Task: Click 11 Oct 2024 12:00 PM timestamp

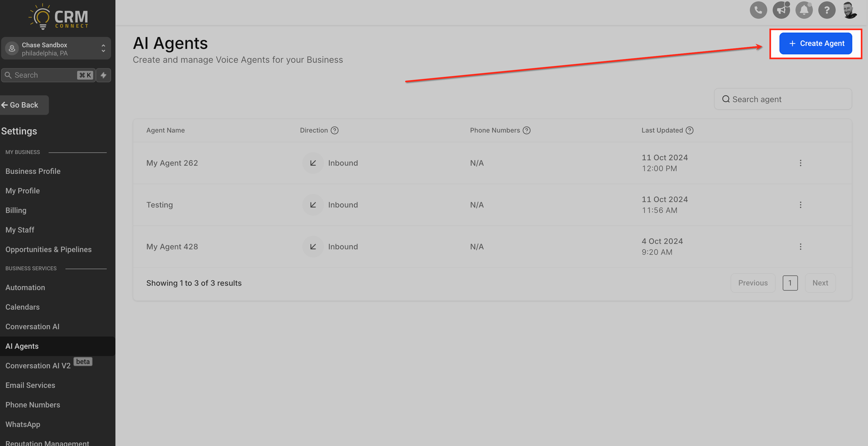Action: point(665,163)
